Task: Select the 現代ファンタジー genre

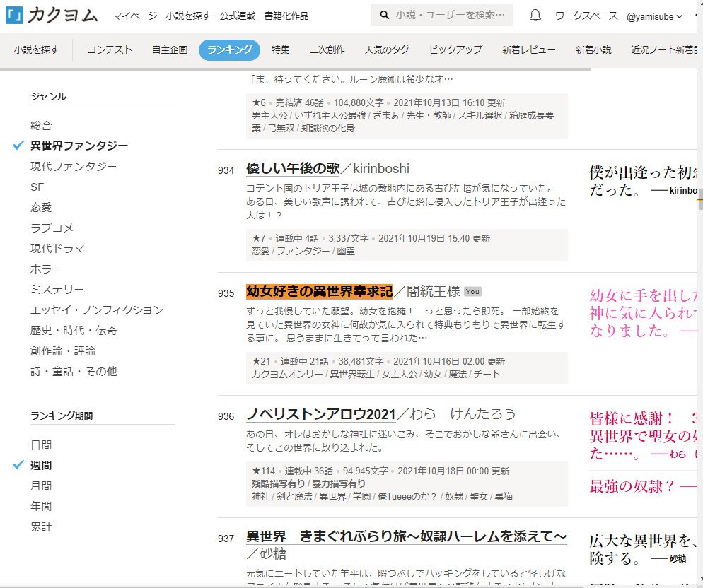Action: [x=74, y=166]
